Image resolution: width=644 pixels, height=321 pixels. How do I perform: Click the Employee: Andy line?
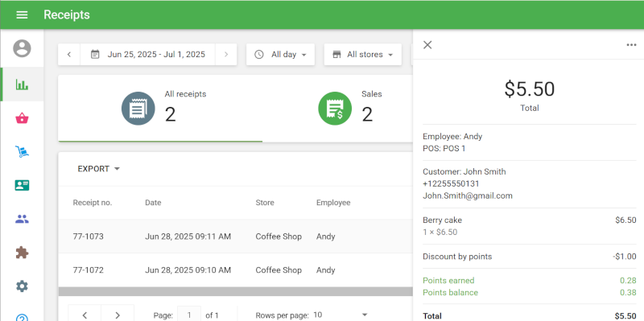click(452, 136)
